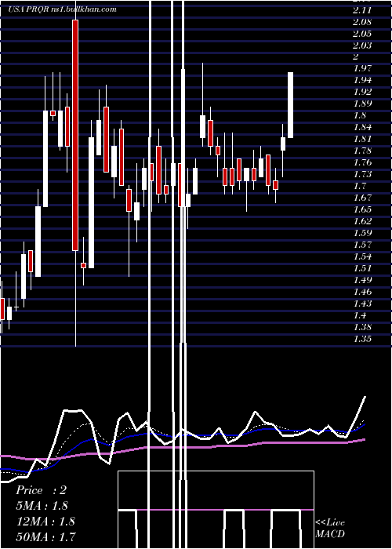The image size is (392, 549).
Task: Select the 1.54 price axis label
Action: pos(362,256)
